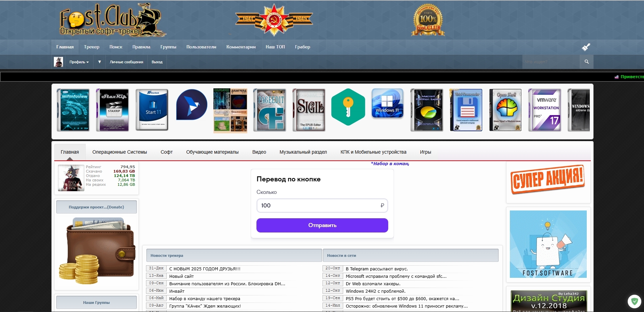Open the Дизайн Студия v.12.2018 banner

click(549, 300)
